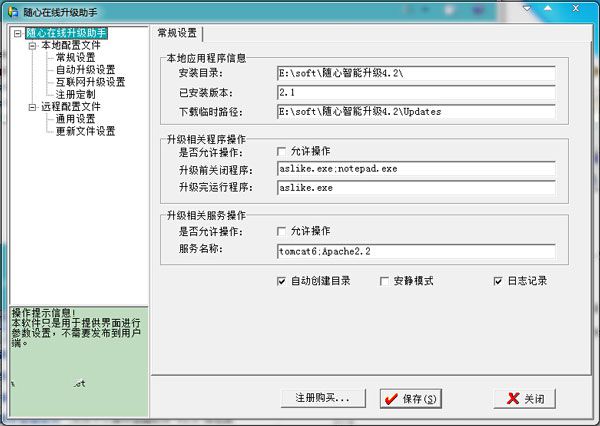
Task: Enable 允许操作 under 升级相关程序操作
Action: [283, 151]
